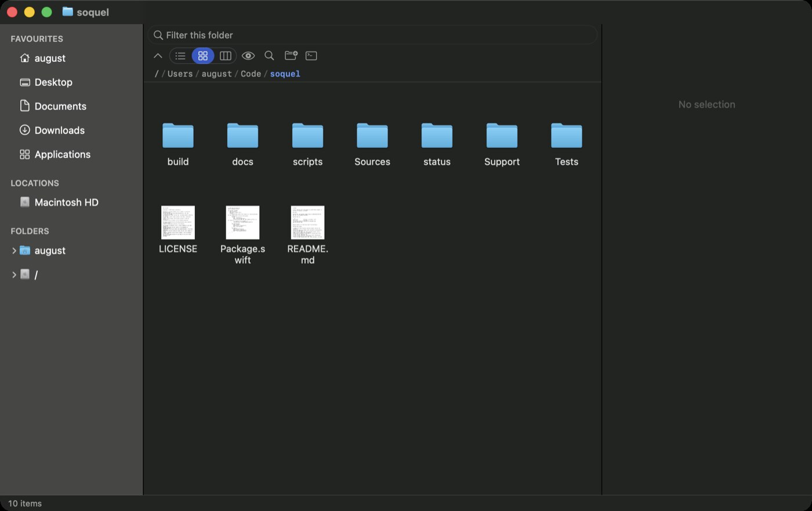Select the Sources folder
The width and height of the screenshot is (812, 511).
[x=372, y=144]
